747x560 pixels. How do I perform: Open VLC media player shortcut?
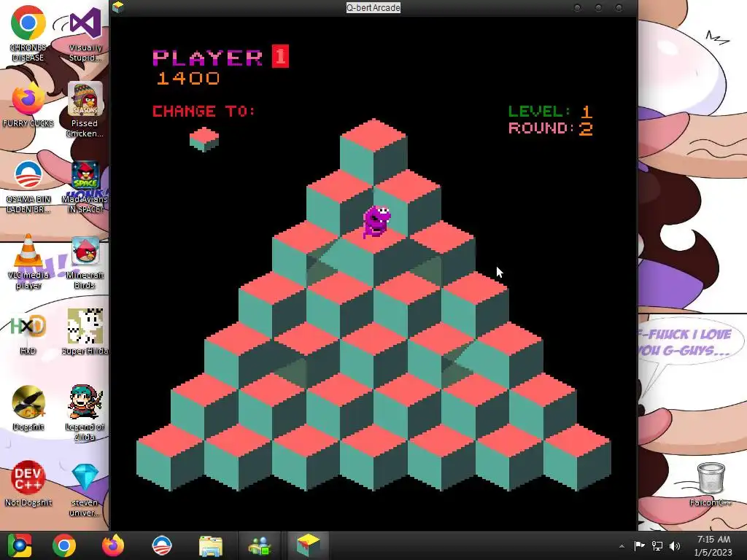(28, 262)
